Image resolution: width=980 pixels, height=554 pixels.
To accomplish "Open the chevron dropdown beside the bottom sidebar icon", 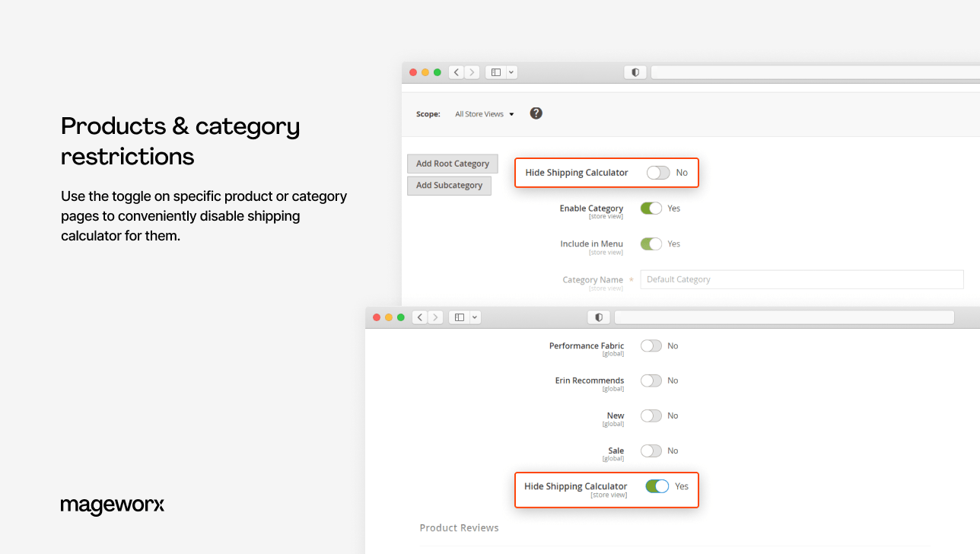I will coord(474,317).
